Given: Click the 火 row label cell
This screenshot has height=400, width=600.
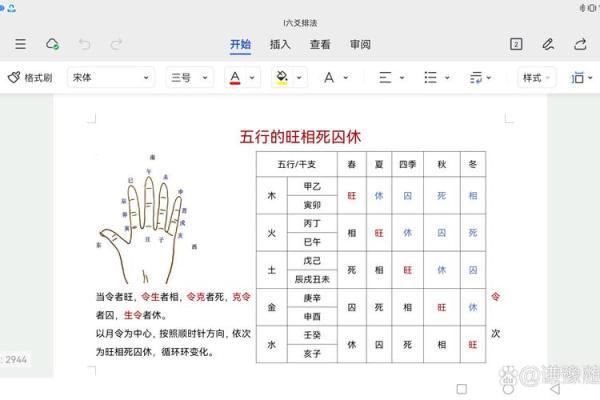Looking at the screenshot, I should pyautogui.click(x=272, y=233).
